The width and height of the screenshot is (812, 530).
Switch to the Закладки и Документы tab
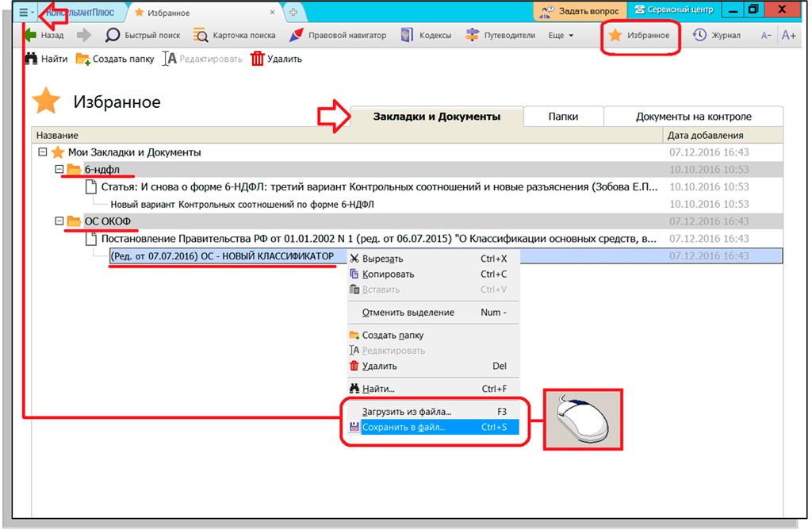point(437,117)
